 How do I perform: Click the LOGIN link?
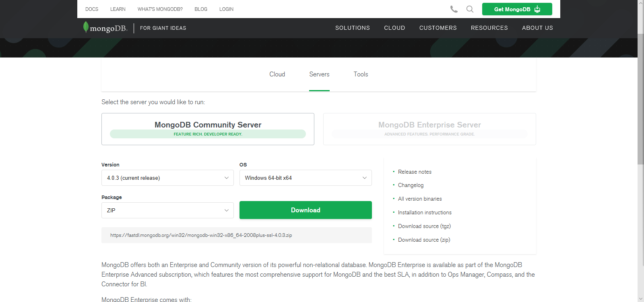click(226, 9)
